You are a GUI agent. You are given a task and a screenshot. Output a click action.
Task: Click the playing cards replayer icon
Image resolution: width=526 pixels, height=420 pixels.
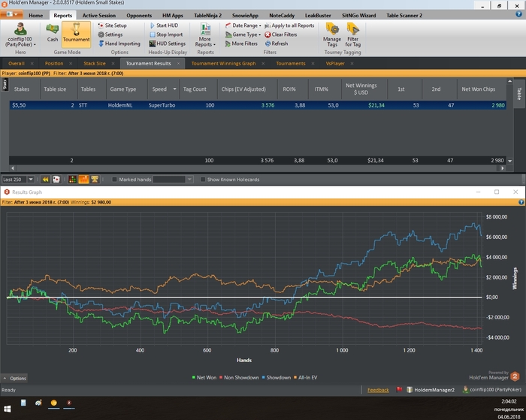point(56,180)
